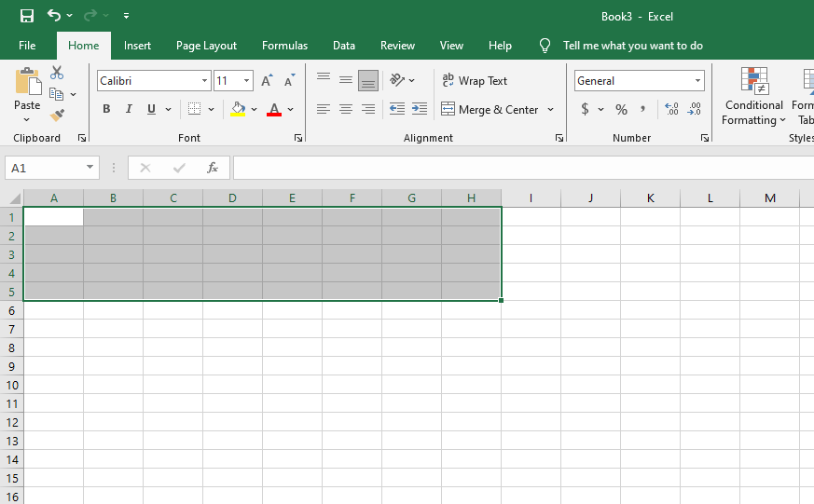
Task: Align cell text to the left
Action: click(324, 109)
